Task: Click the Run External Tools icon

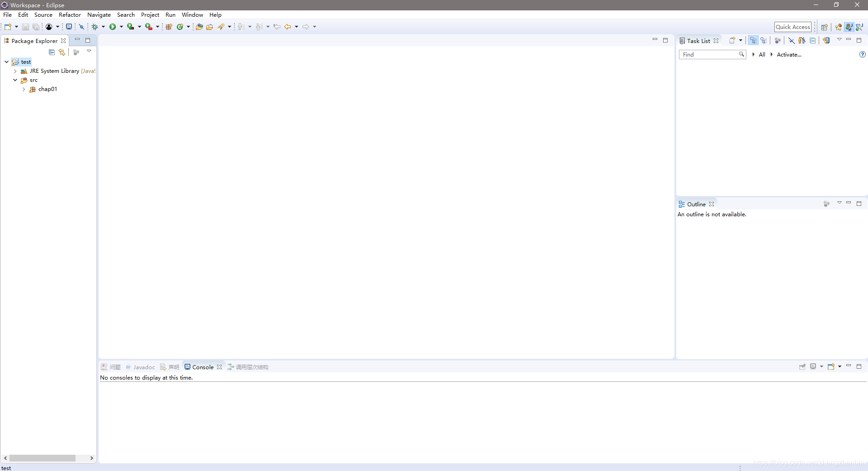Action: (148, 27)
